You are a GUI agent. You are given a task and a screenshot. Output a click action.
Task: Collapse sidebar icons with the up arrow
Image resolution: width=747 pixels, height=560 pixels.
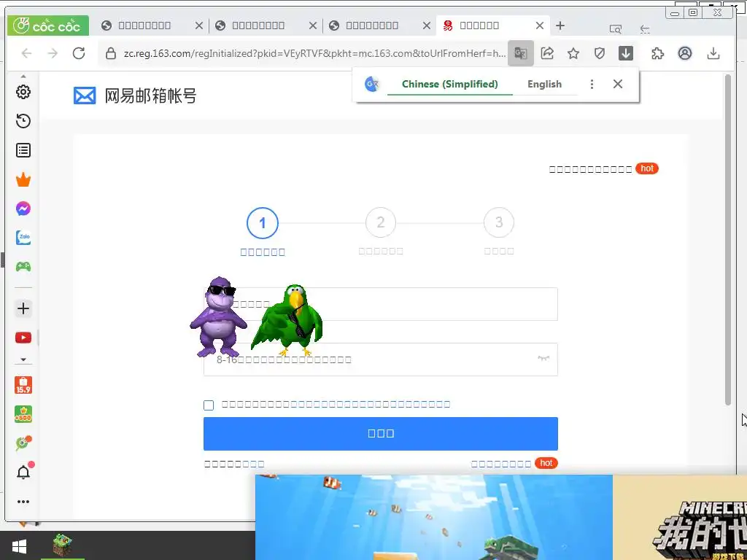[x=23, y=76]
